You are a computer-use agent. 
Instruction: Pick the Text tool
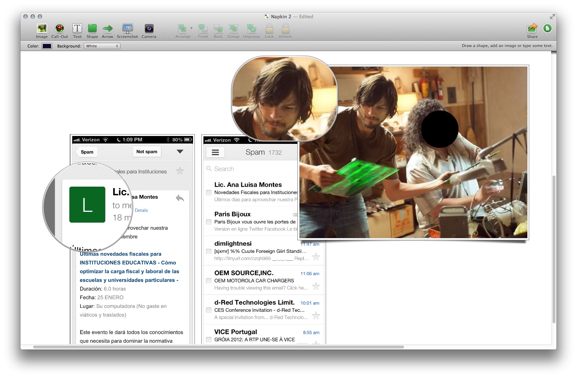[77, 31]
